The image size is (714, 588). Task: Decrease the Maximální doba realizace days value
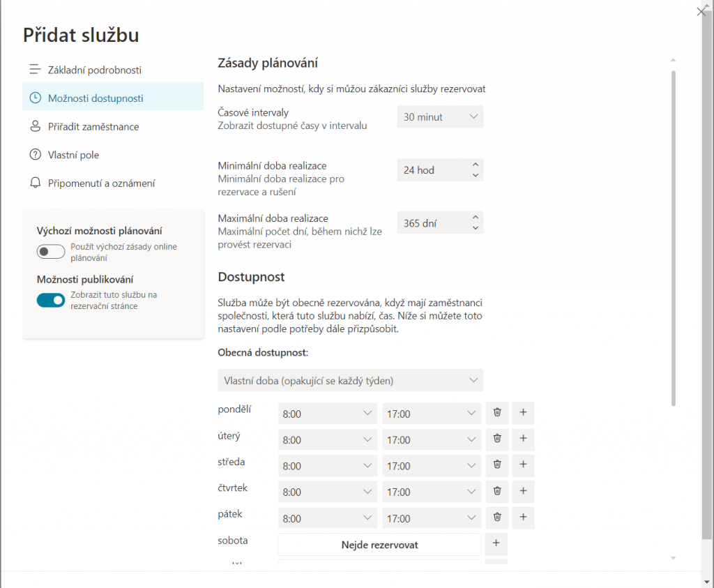pos(475,228)
